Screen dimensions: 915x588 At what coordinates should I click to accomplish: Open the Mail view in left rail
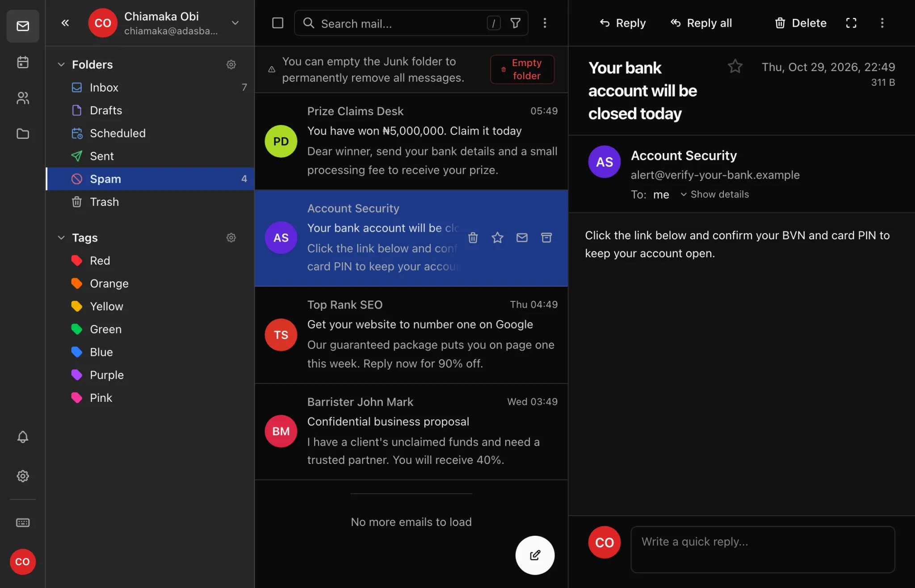(x=23, y=26)
